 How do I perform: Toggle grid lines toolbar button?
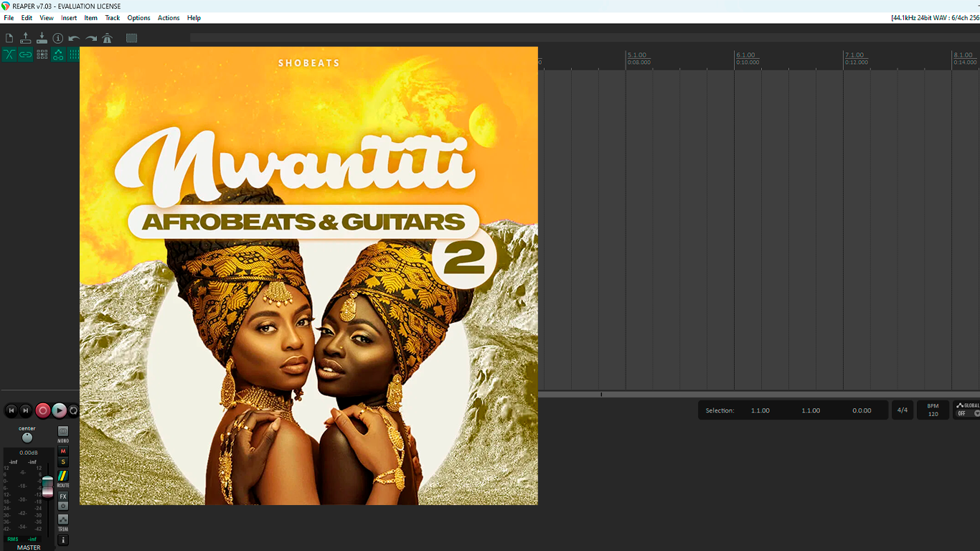73,55
